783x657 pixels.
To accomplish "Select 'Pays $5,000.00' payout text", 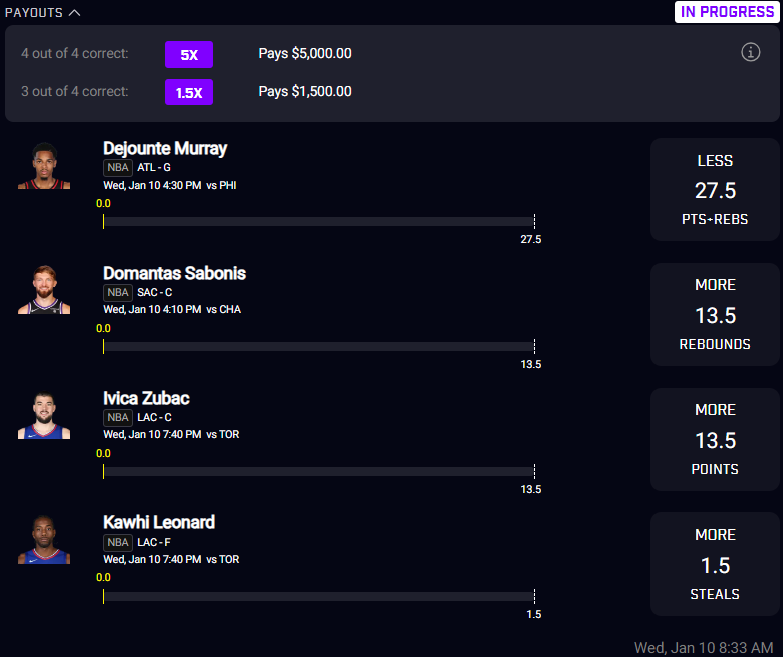I will (x=305, y=53).
